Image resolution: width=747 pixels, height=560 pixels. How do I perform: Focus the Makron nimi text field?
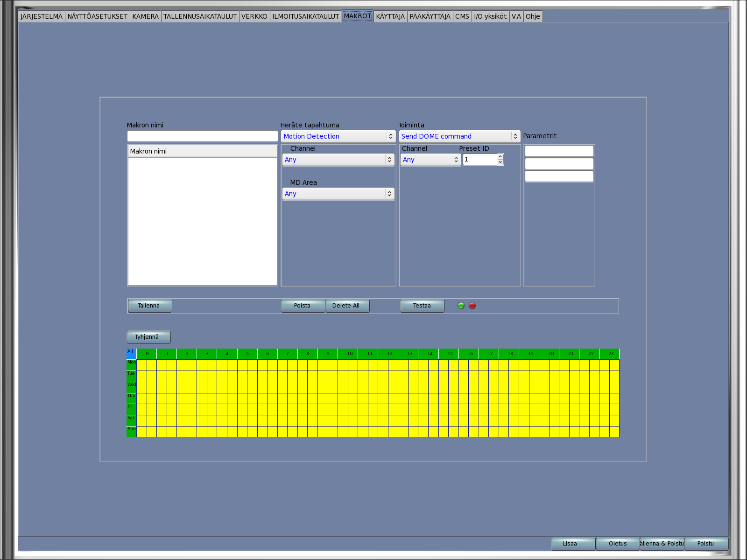point(203,136)
